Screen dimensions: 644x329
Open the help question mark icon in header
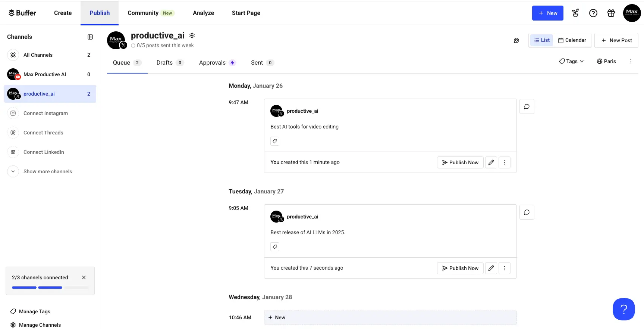593,13
